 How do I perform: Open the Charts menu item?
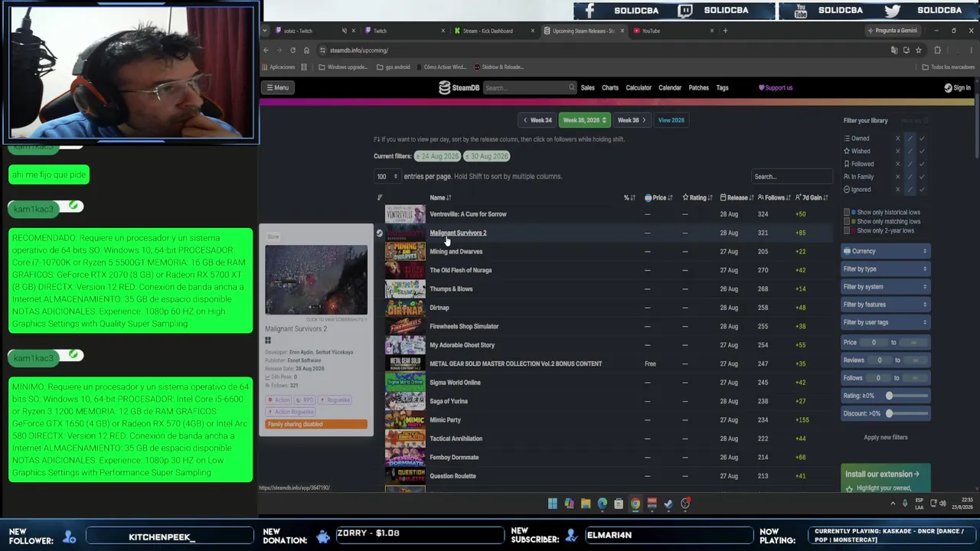[610, 88]
